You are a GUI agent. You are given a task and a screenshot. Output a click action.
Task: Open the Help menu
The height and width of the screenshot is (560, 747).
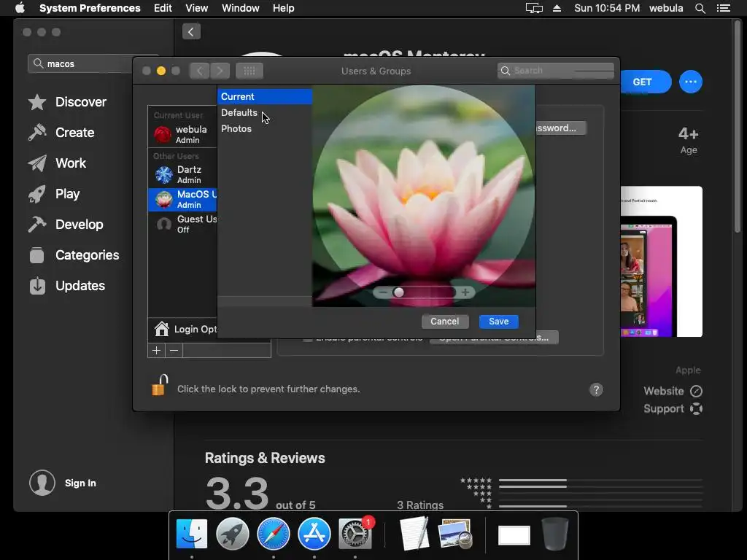click(284, 8)
